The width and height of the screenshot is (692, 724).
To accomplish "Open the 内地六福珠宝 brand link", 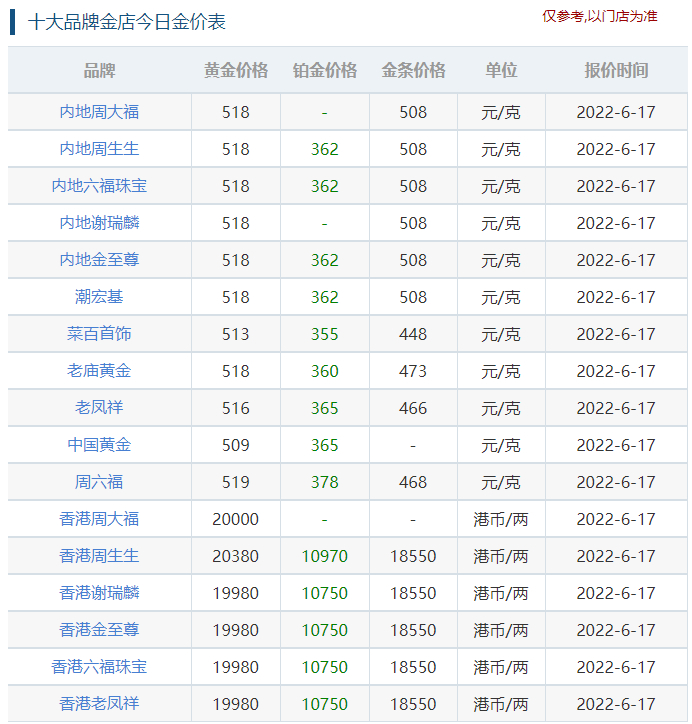I will point(99,186).
